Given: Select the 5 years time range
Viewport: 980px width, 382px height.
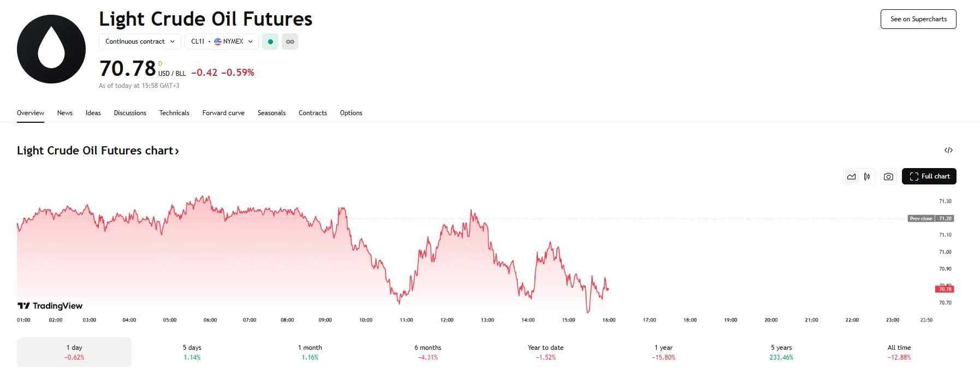Looking at the screenshot, I should click(781, 352).
